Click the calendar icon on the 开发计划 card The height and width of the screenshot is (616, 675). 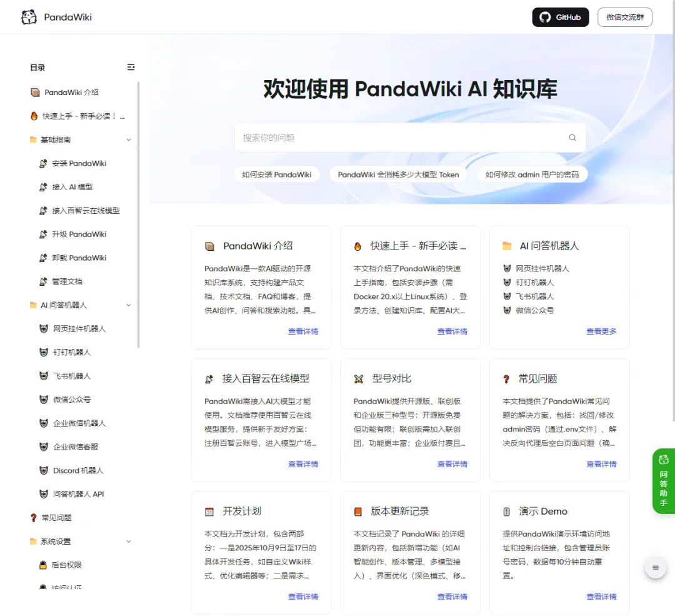[209, 511]
